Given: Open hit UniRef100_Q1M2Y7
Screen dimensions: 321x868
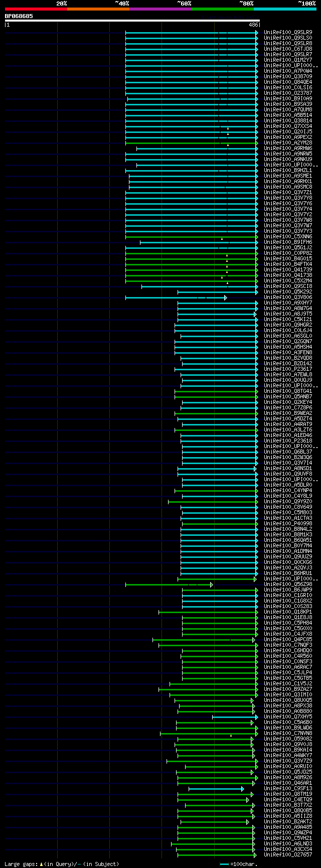Looking at the screenshot, I should pyautogui.click(x=288, y=60).
